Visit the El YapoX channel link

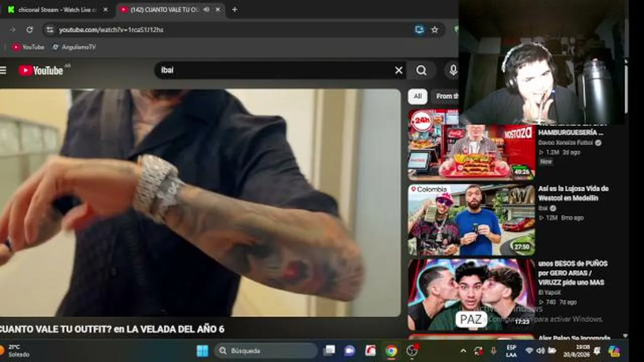[x=549, y=292]
